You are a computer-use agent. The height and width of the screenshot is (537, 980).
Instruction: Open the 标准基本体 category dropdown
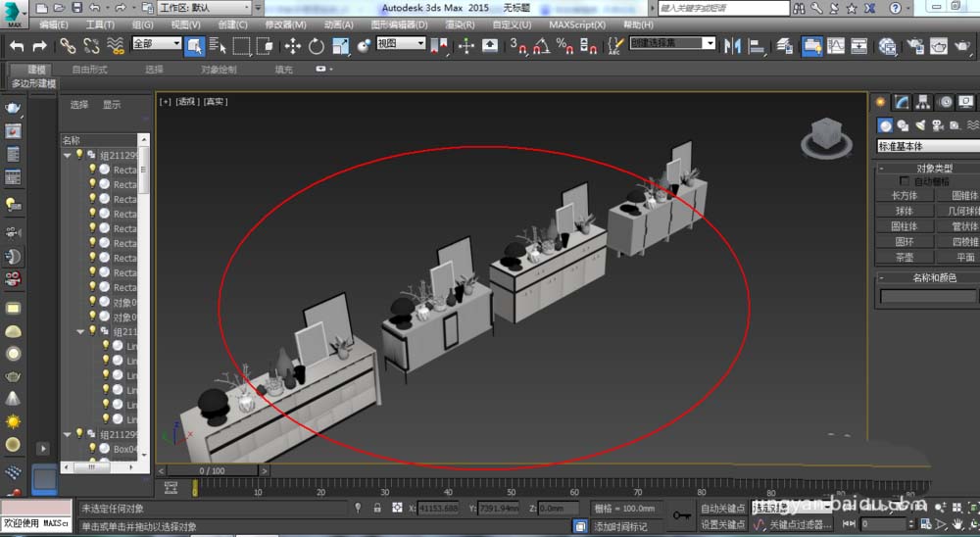(927, 146)
